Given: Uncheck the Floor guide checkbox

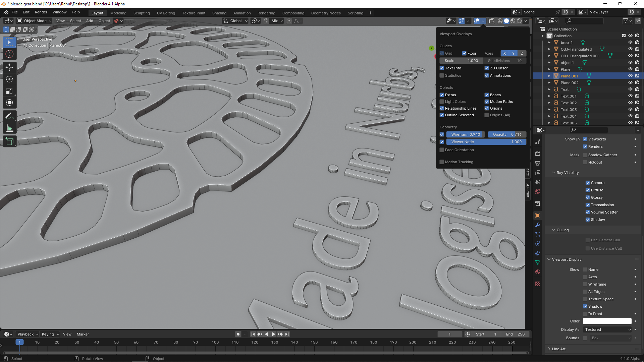Looking at the screenshot, I should pyautogui.click(x=464, y=53).
